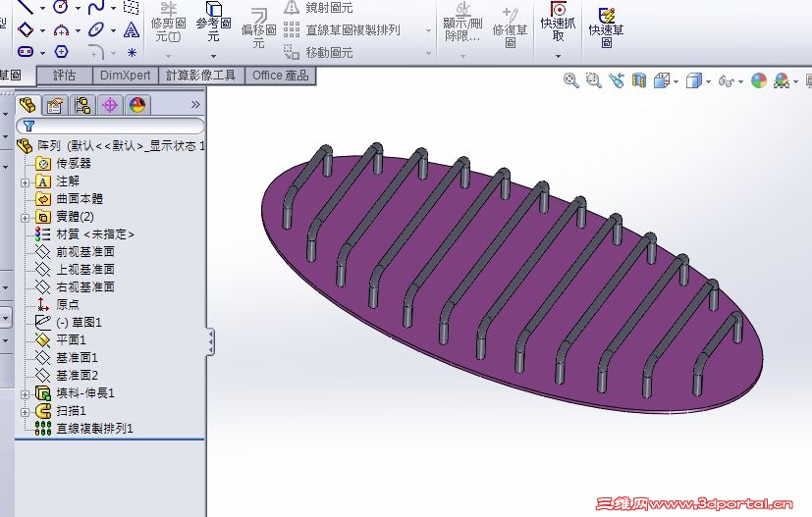Screen dimensions: 812x517
Task: Open the 參考圖元 dropdown arrow
Action: (213, 56)
